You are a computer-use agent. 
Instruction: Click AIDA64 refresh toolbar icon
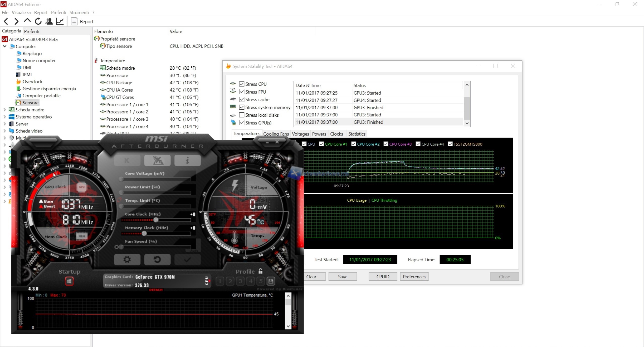click(x=38, y=21)
